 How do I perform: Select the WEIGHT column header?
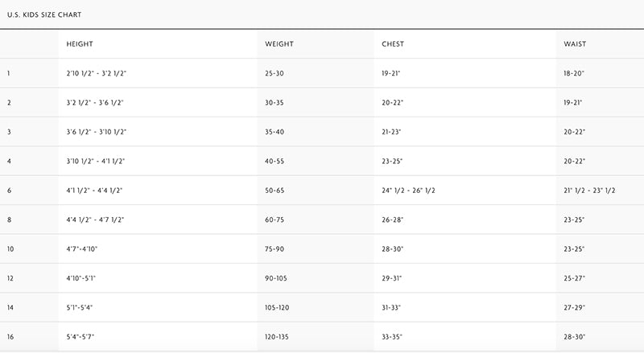point(279,43)
